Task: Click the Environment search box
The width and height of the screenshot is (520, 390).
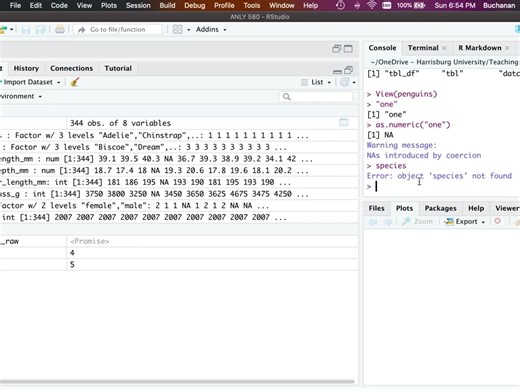Action: coord(316,97)
